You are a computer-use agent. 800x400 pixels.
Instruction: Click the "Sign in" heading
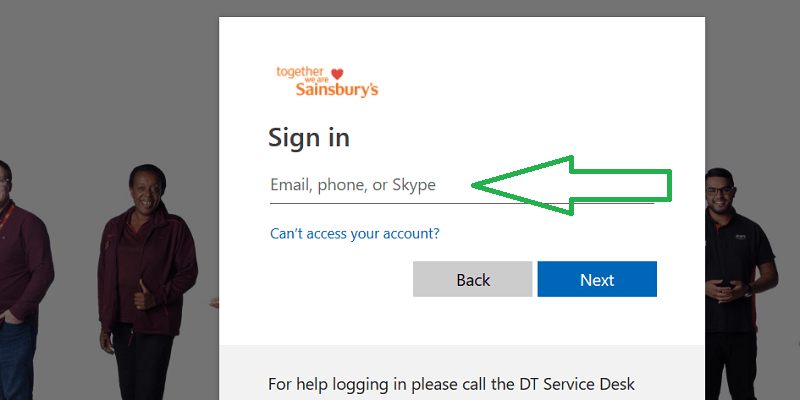309,137
